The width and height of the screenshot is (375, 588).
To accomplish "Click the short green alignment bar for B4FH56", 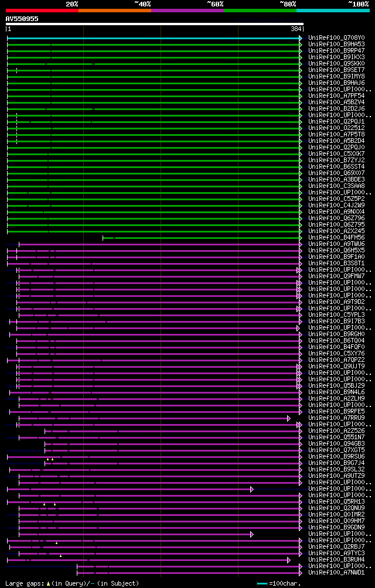I will (x=202, y=238).
